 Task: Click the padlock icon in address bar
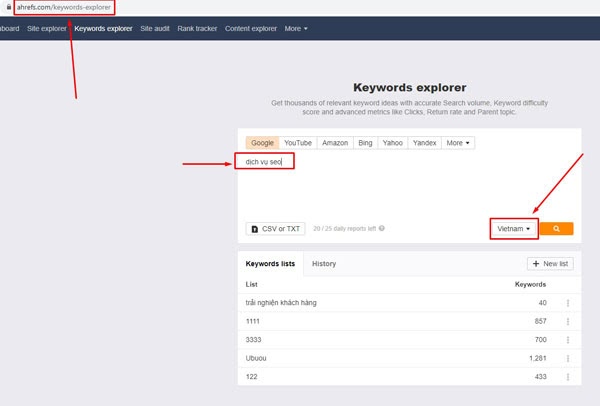point(9,7)
